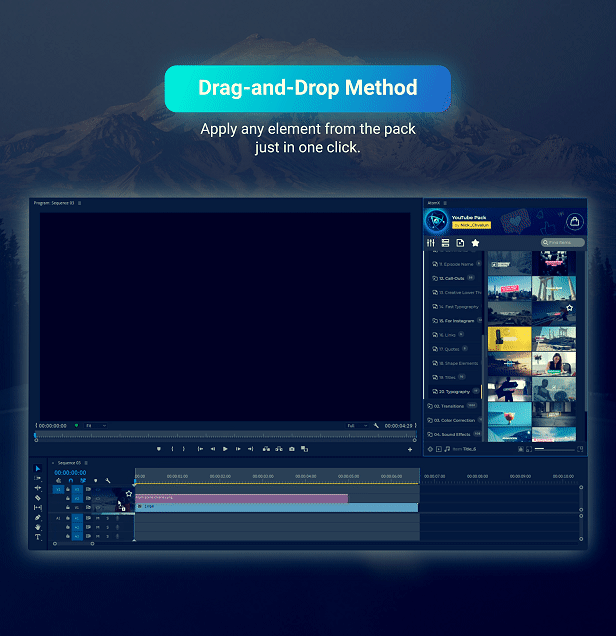Image resolution: width=616 pixels, height=636 pixels.
Task: Click the Find Items search field
Action: click(x=565, y=243)
